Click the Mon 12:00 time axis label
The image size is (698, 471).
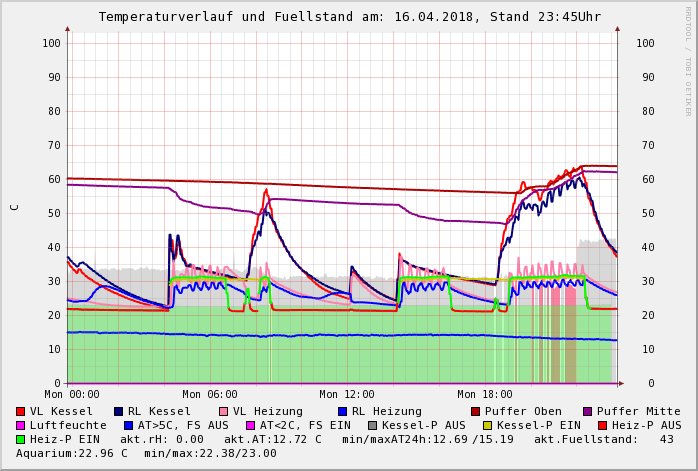pos(347,394)
